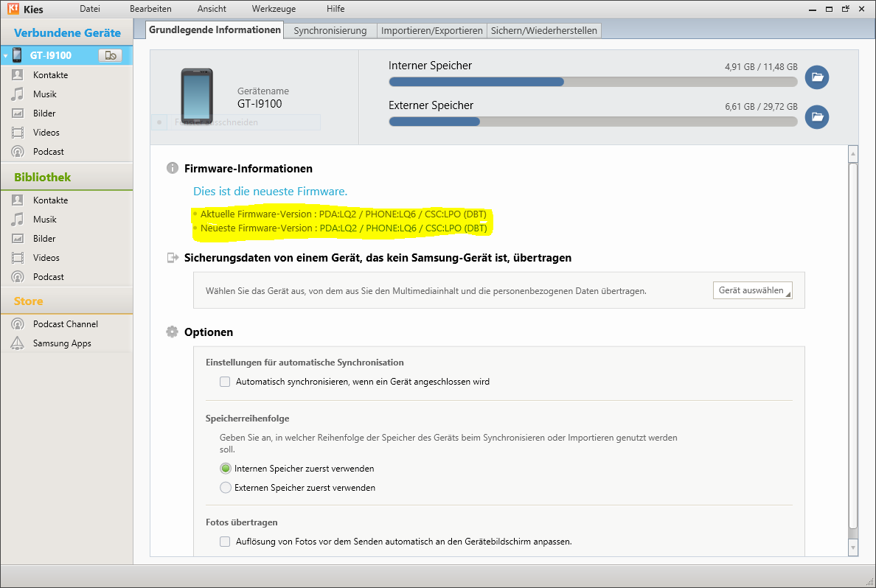Collapse the GT-I9100 device tree arrow
This screenshot has height=588, width=876.
coord(6,56)
